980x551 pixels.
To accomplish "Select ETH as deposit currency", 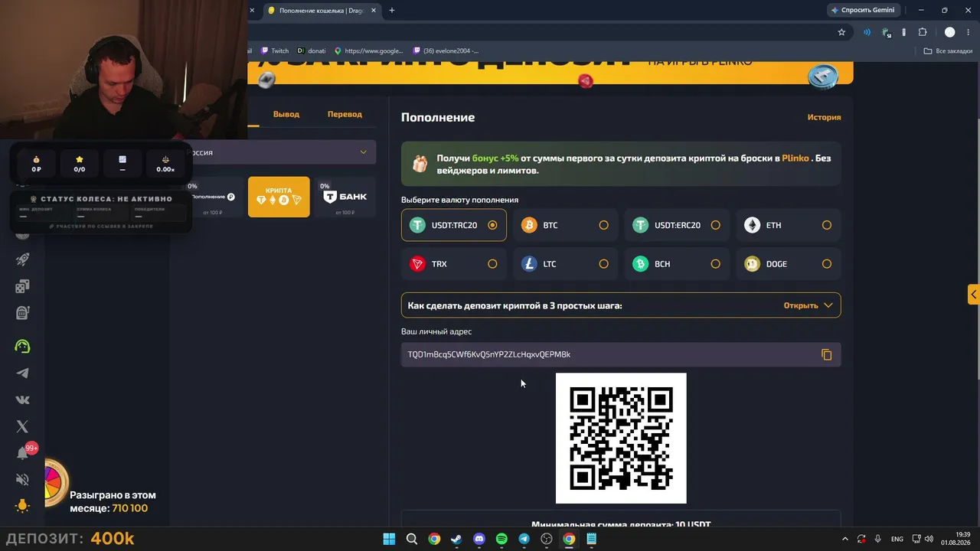I will 789,225.
